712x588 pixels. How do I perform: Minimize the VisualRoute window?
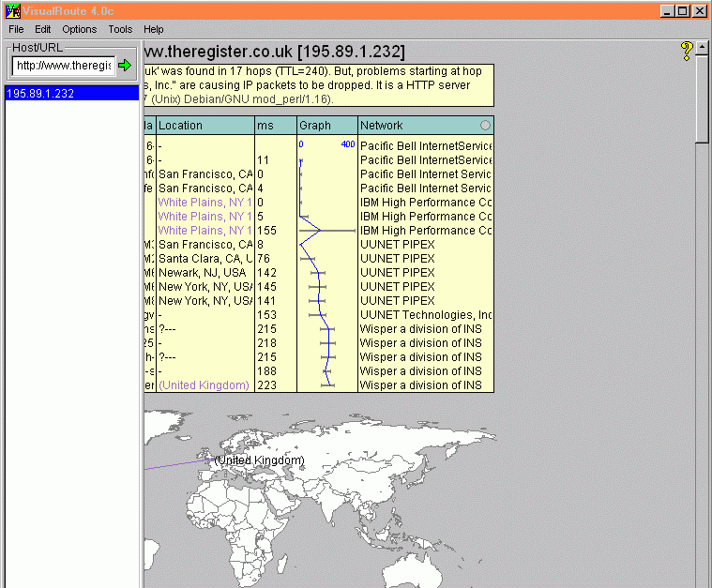667,11
